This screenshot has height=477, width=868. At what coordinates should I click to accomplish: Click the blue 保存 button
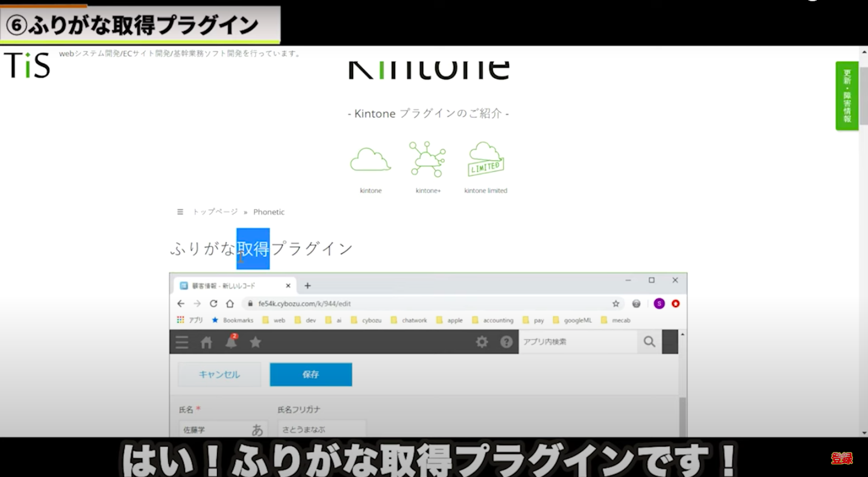tap(310, 374)
